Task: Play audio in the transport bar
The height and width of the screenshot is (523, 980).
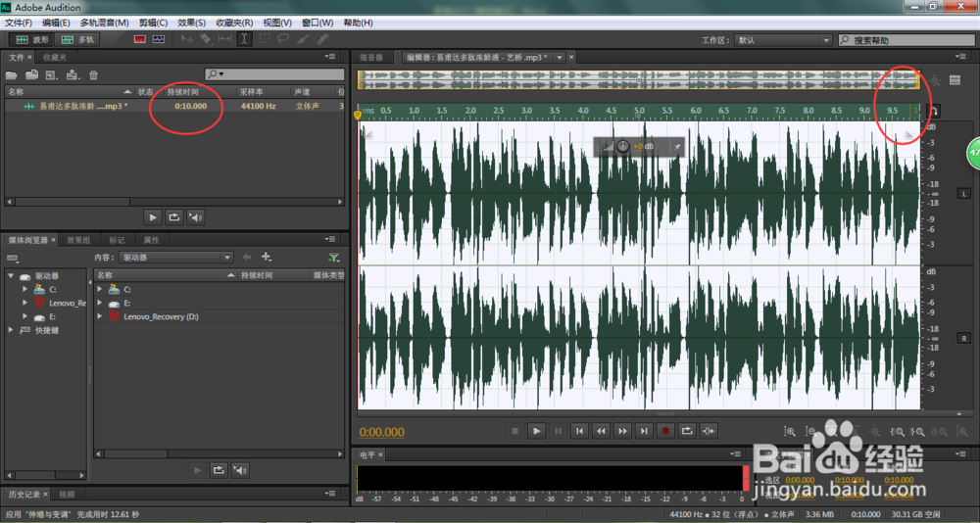Action: coord(536,431)
